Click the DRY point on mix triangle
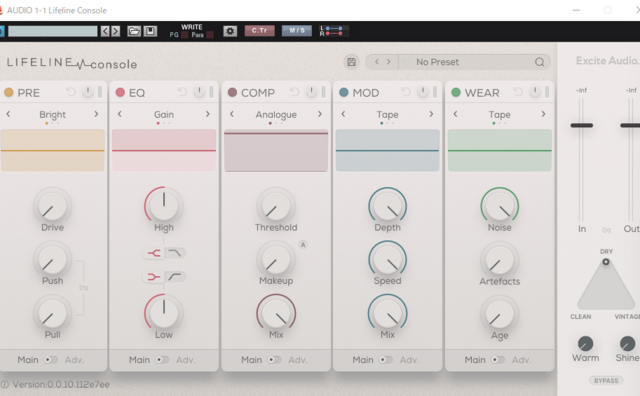The width and height of the screenshot is (640, 396). 606,262
